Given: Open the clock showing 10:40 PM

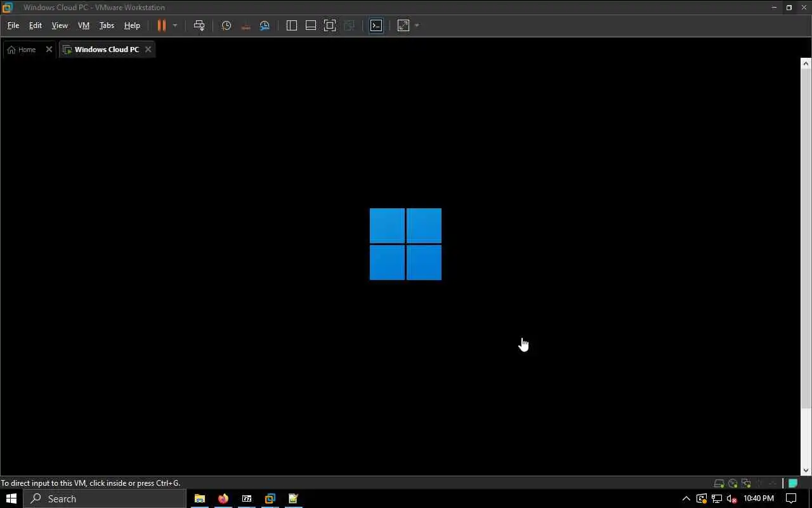Looking at the screenshot, I should 759,498.
